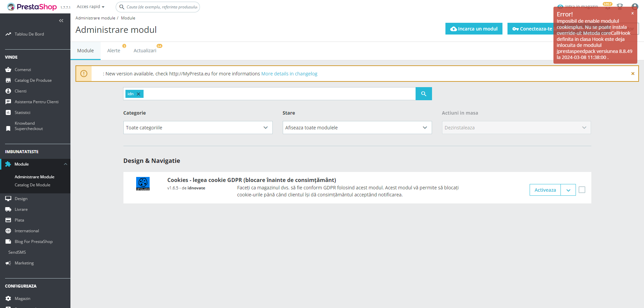Click the Tablou De Bord trend icon

8,34
